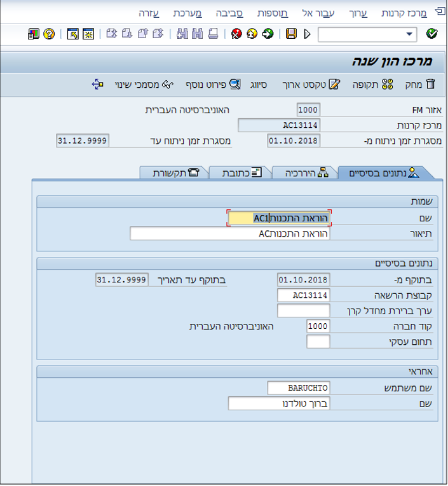Click the Last Page icon
448x486 pixels.
[111, 34]
